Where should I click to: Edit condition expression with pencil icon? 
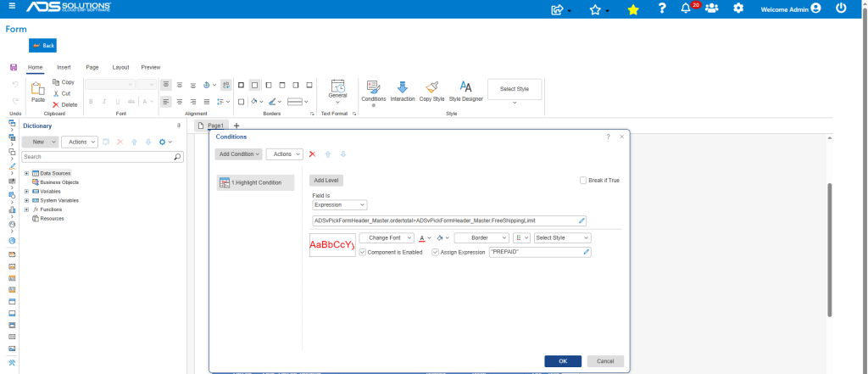tap(581, 221)
